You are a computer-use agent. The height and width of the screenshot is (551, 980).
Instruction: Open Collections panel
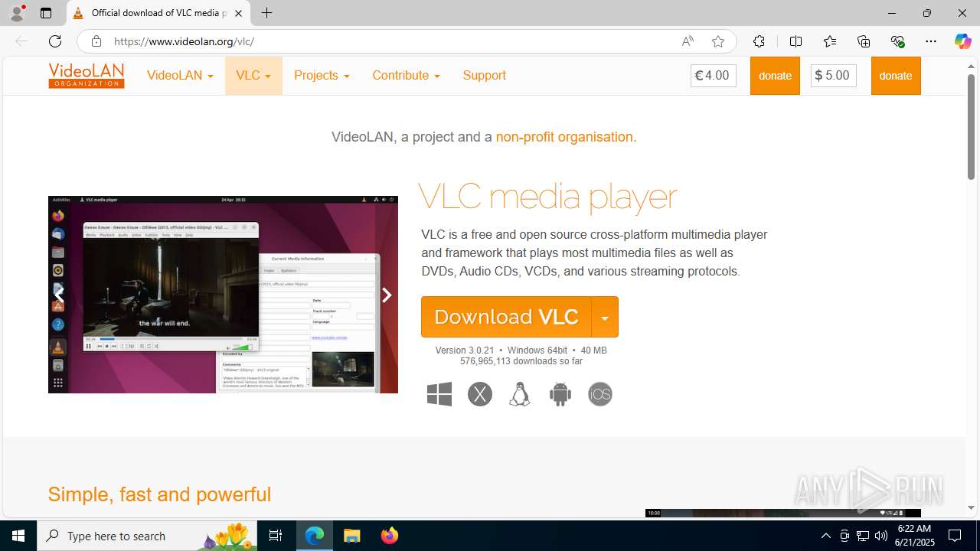864,41
